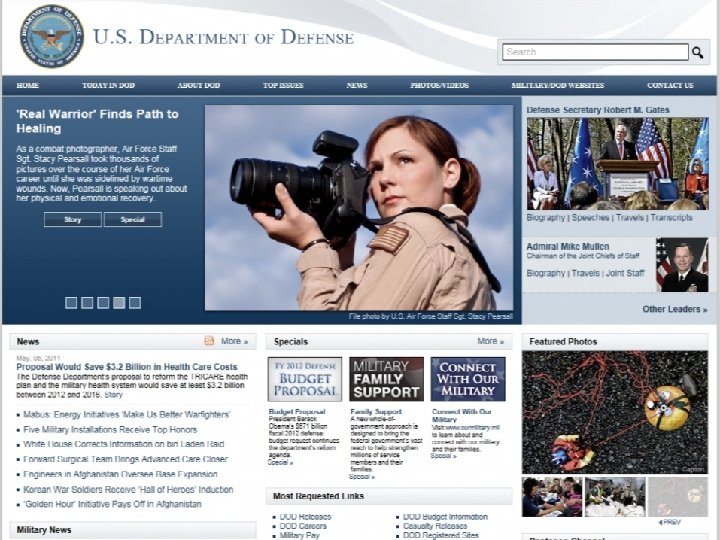
Task: Open Admiral Mike Mullen heading link
Action: click(568, 246)
